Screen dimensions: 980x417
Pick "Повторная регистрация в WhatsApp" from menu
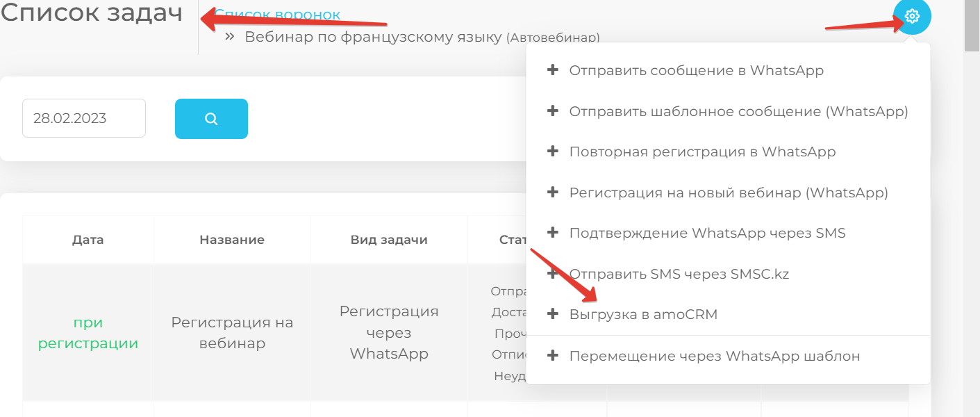tap(702, 152)
